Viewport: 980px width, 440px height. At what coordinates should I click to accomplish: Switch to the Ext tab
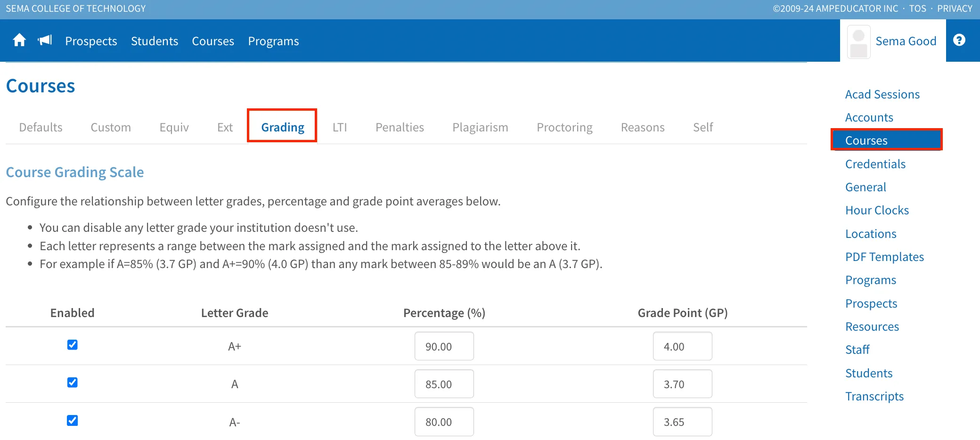coord(225,127)
